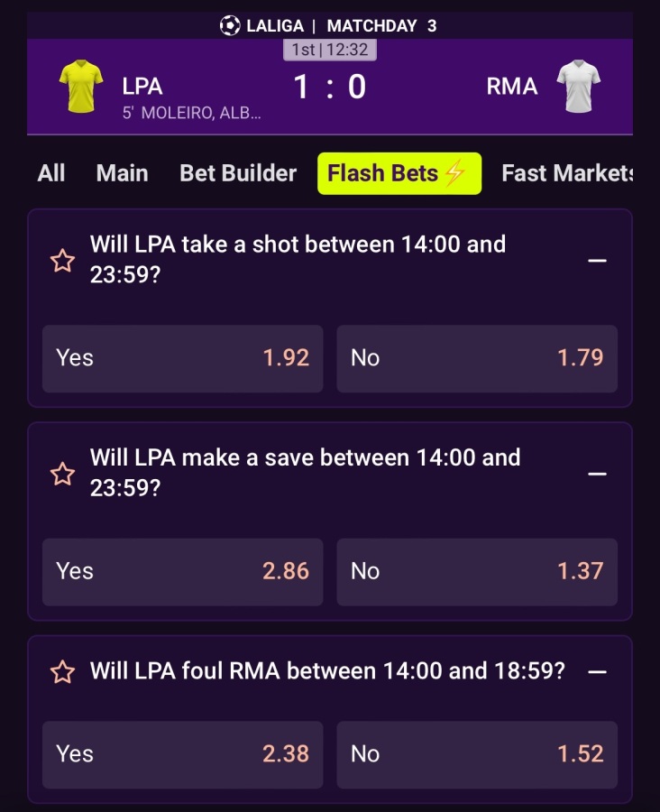Collapse the LPA save market
Viewport: 660px width, 812px height.
[x=597, y=474]
